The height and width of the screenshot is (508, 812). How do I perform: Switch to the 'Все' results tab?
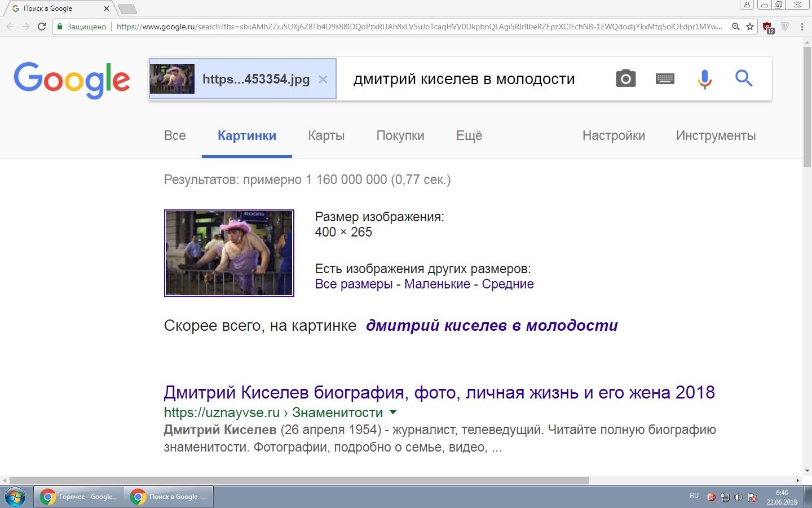coord(175,135)
